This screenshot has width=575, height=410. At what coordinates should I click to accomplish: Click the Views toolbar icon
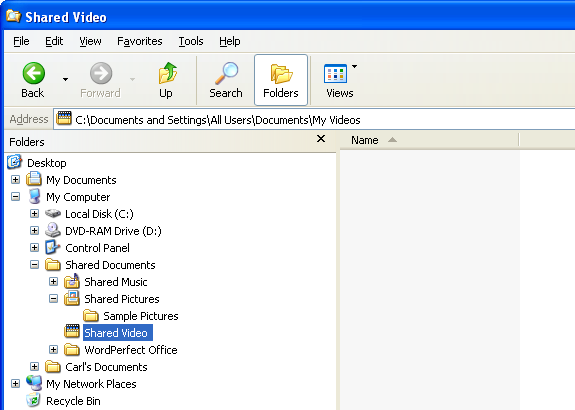click(x=335, y=73)
